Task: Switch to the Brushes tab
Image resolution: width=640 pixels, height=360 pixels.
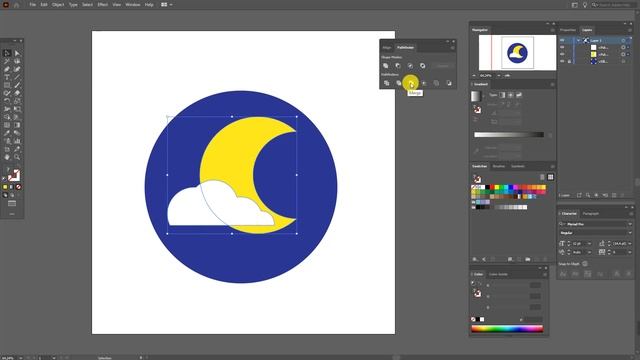Action: click(498, 167)
